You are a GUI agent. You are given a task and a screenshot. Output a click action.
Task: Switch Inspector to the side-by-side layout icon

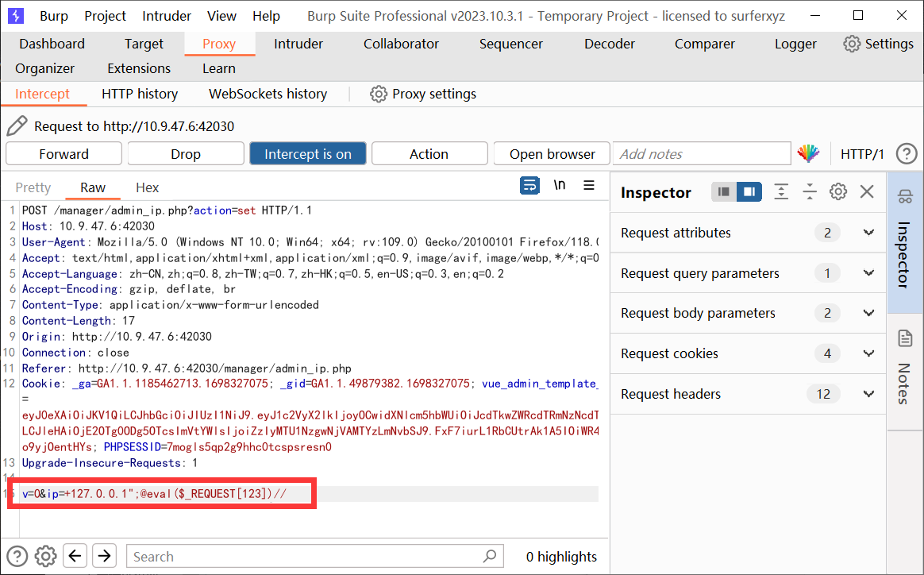click(749, 191)
